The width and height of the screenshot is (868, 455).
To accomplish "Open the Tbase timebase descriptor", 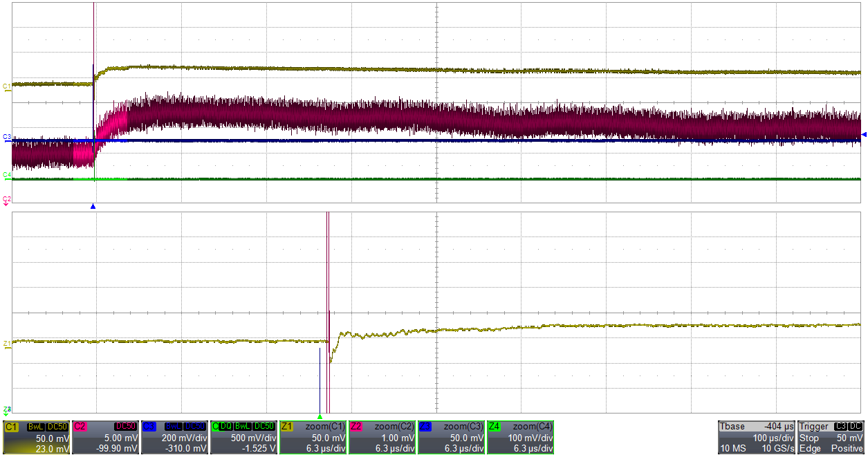I will pyautogui.click(x=757, y=437).
